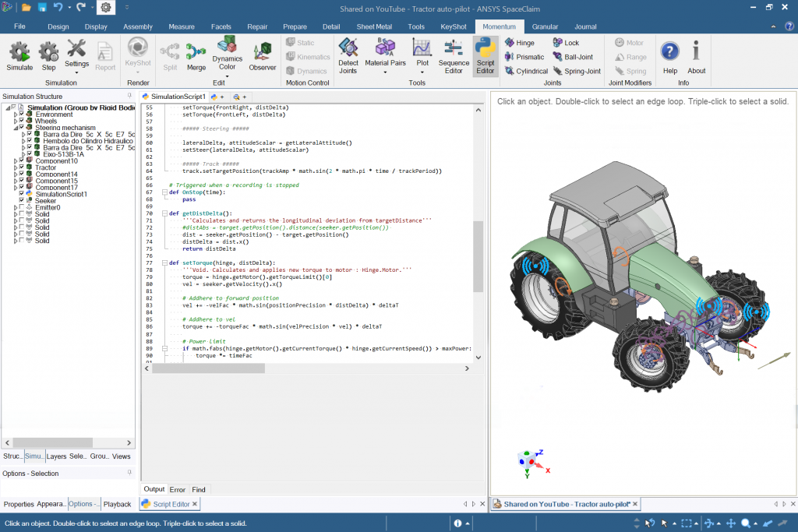
Task: Show the About info dialog
Action: [x=696, y=57]
